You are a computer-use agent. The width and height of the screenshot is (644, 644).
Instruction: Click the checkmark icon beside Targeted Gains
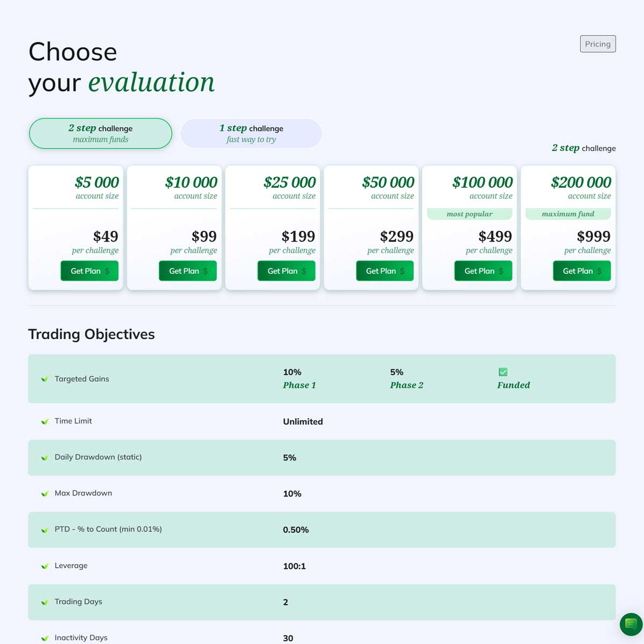45,379
